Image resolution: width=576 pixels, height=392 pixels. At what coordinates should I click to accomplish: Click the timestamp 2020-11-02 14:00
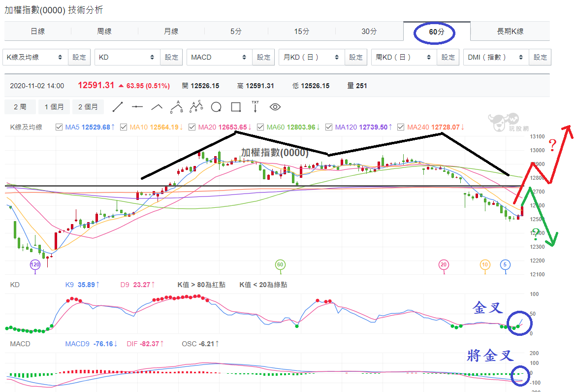tap(37, 86)
